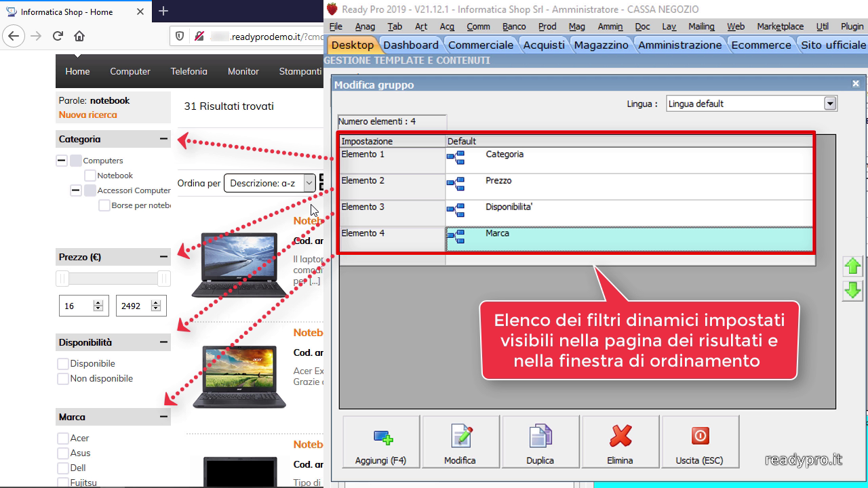Click the Home item in the shop navigation
Image resolution: width=868 pixels, height=488 pixels.
[x=77, y=71]
